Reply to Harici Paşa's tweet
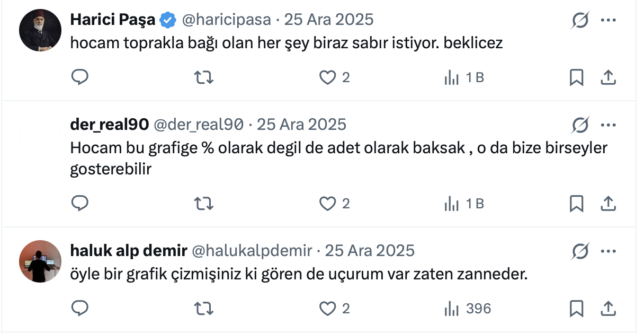Image resolution: width=644 pixels, height=334 pixels. (79, 77)
